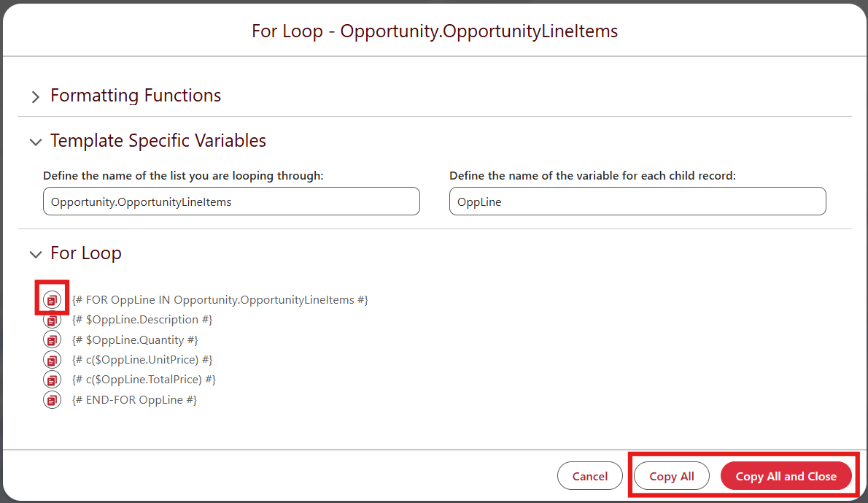Select text {# FOR OppLine IN Opportunity.OpportunityLineItems #}
This screenshot has height=503, width=868.
pos(220,300)
